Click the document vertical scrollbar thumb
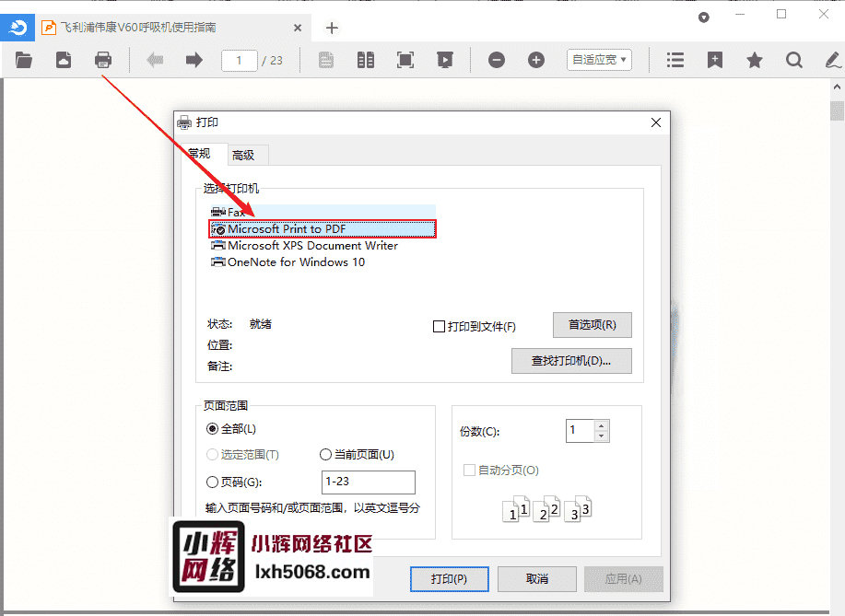 [x=837, y=110]
